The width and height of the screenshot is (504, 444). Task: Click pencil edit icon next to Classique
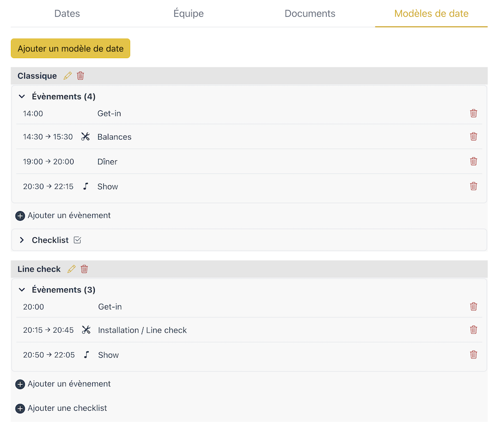(68, 76)
